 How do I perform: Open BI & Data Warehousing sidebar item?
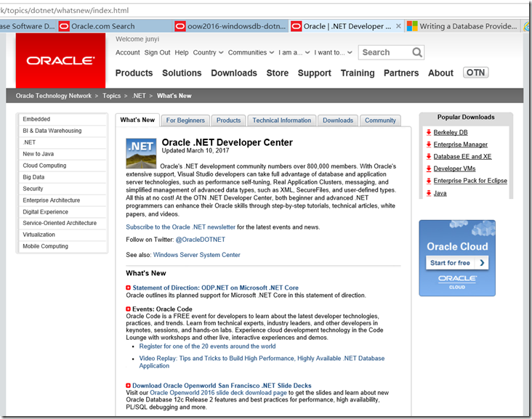coord(62,131)
